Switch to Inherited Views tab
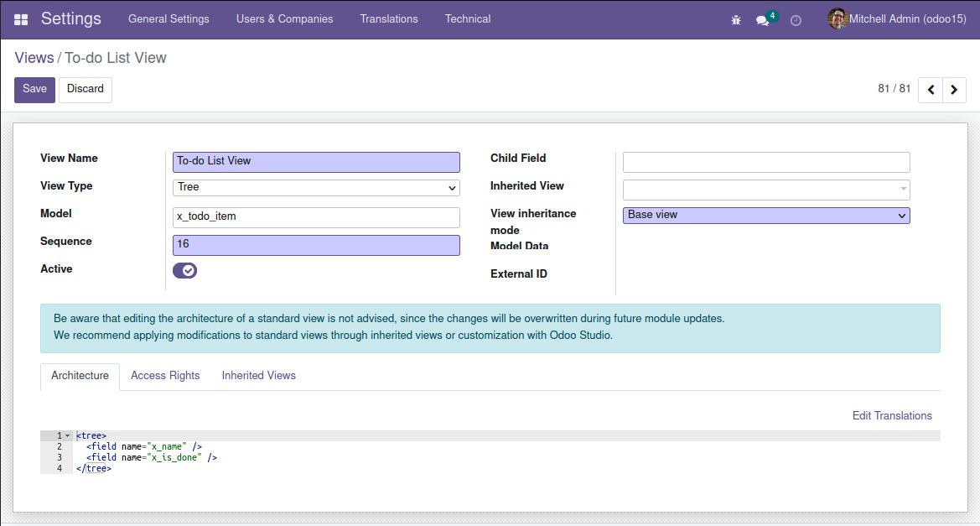Viewport: 980px width, 526px height. 259,376
